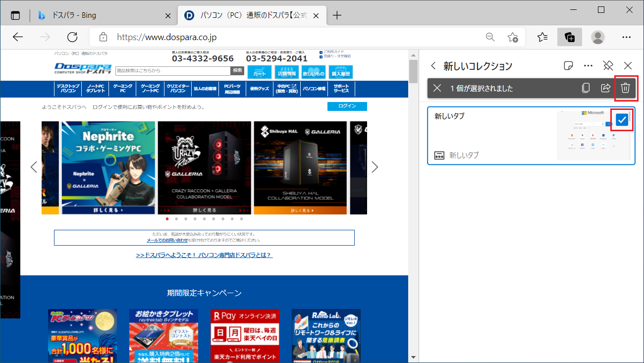This screenshot has width=644, height=363.
Task: Go back from 新しいコレクション with chevron
Action: (433, 66)
